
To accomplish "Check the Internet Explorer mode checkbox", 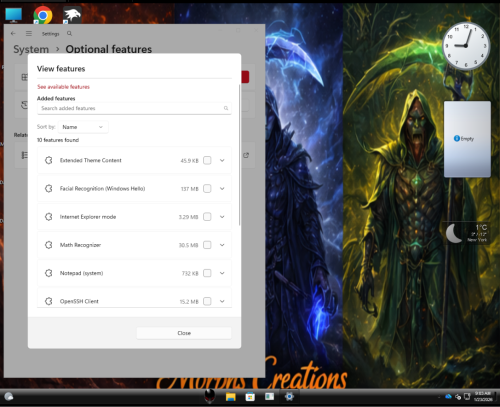I will tap(207, 217).
